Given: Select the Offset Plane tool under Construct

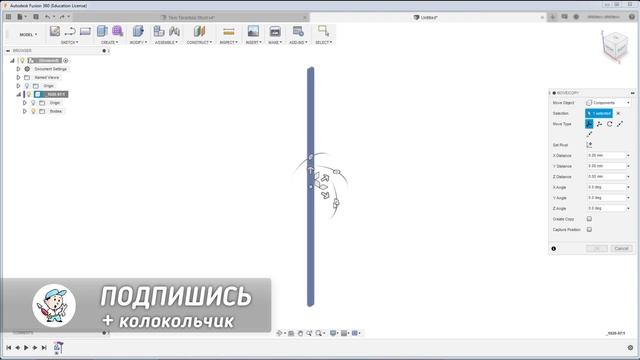Looking at the screenshot, I should [x=199, y=31].
